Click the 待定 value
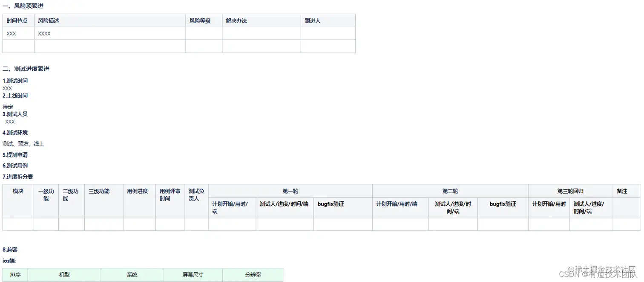 coord(8,107)
